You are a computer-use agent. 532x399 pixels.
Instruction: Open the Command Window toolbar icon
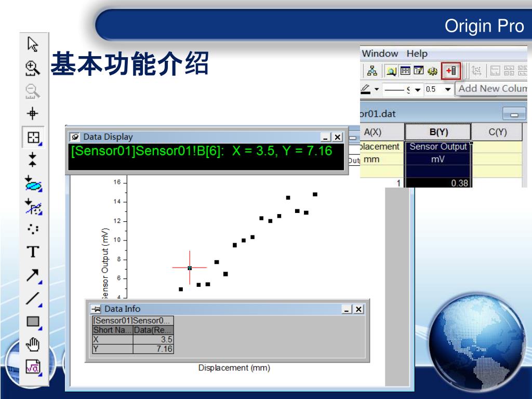[405, 71]
